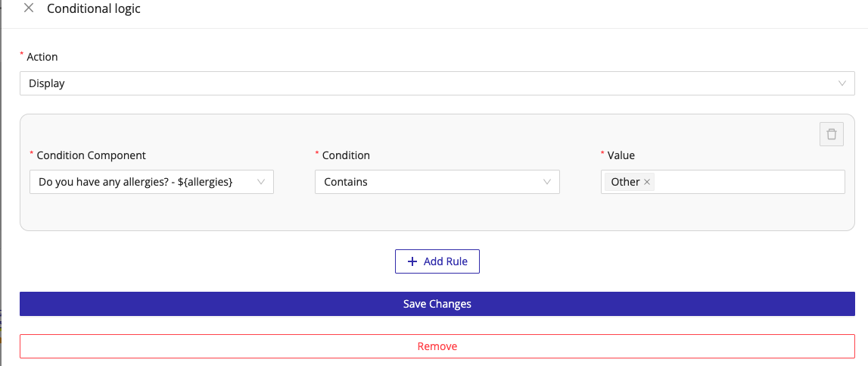Click the Action field label

(x=42, y=57)
